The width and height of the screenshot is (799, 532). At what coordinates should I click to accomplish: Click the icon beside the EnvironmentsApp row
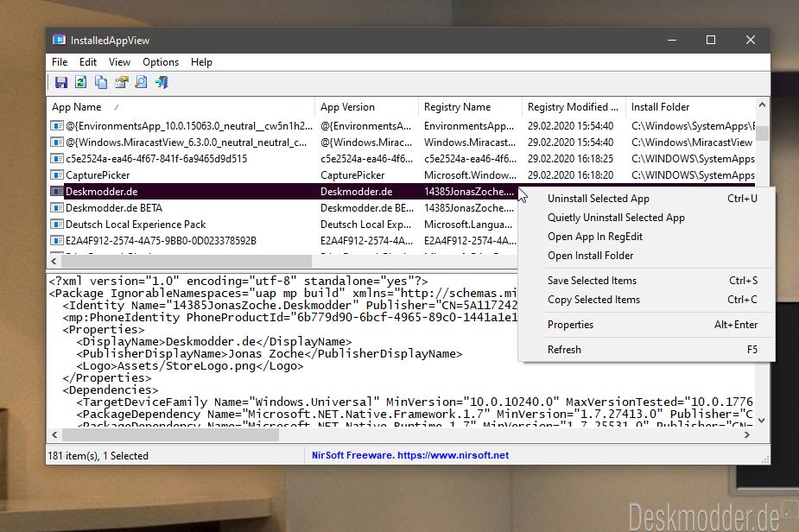[x=56, y=125]
